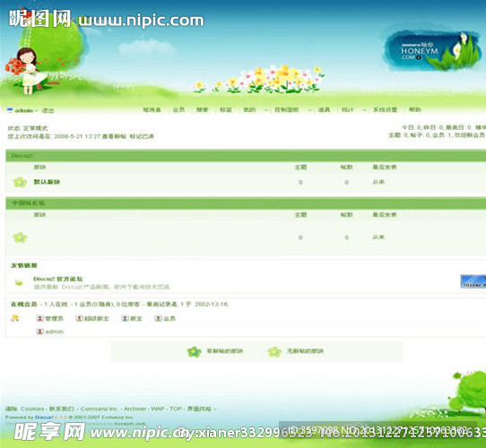Click the 查看新帖 link

click(114, 136)
